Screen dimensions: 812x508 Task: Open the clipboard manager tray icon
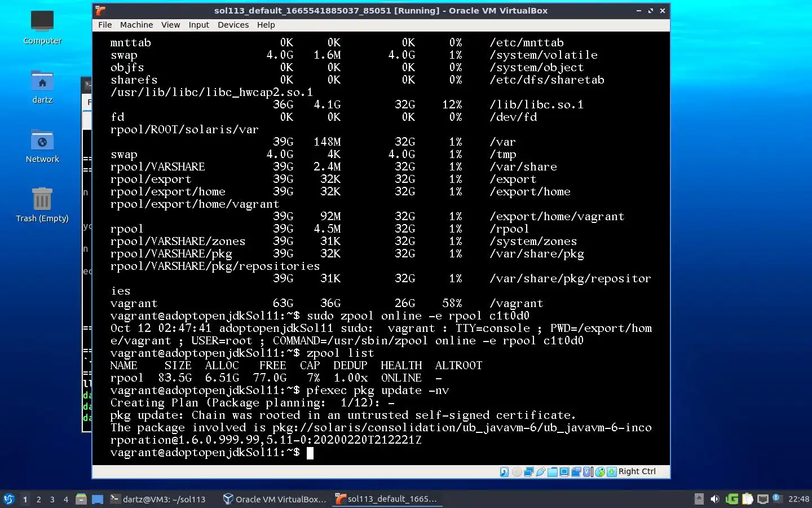(x=748, y=499)
